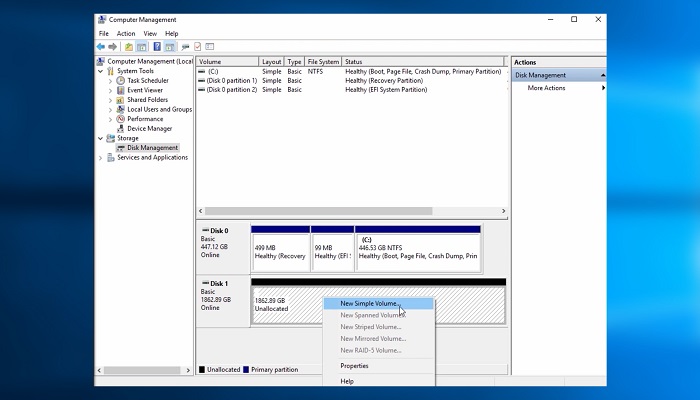This screenshot has width=700, height=400.
Task: Click the Storage icon in tree
Action: tap(110, 138)
